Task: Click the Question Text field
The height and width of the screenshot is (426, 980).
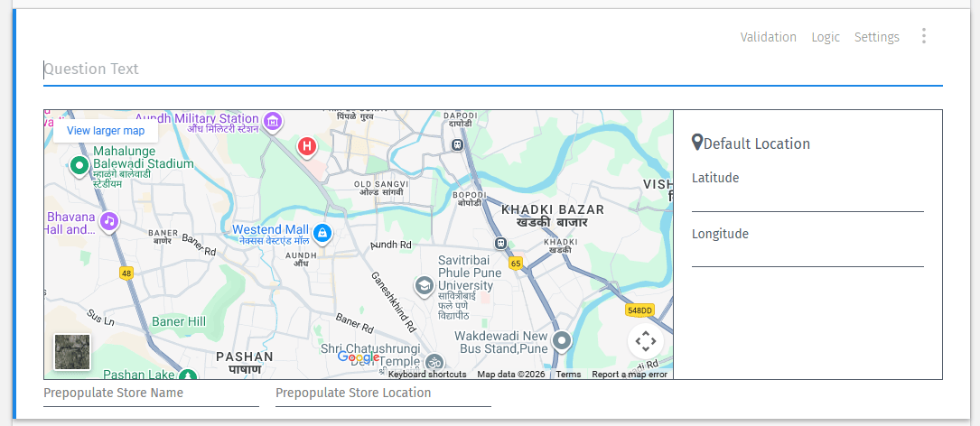Action: click(x=492, y=69)
